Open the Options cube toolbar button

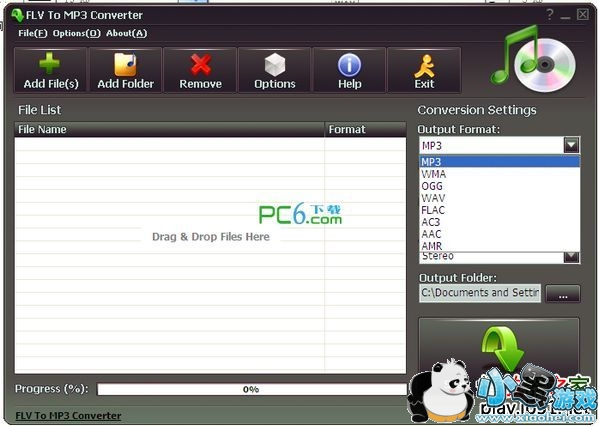pyautogui.click(x=275, y=70)
